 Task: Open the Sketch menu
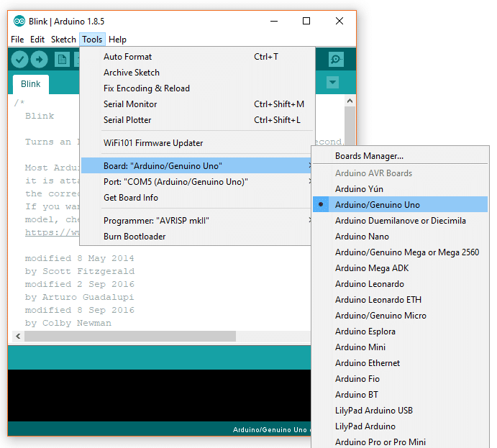pyautogui.click(x=63, y=40)
